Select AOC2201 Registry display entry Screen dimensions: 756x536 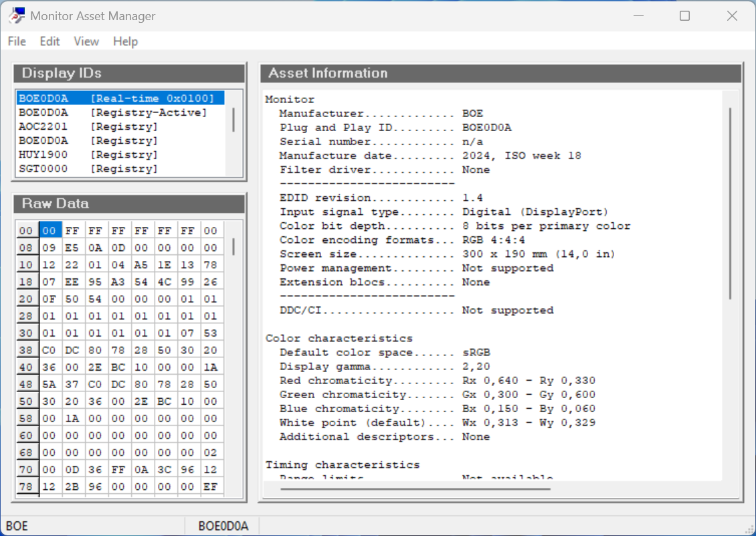(120, 126)
